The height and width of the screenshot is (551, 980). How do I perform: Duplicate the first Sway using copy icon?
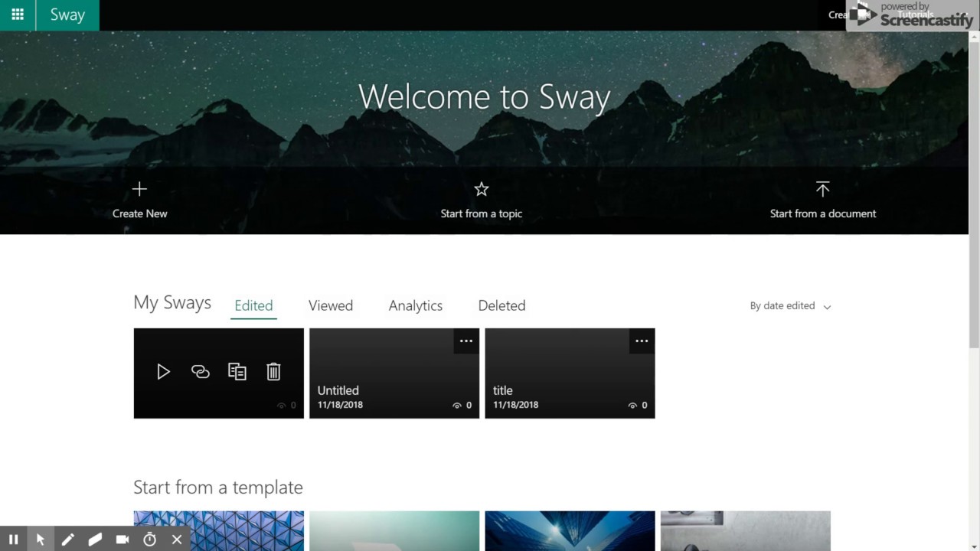point(237,372)
